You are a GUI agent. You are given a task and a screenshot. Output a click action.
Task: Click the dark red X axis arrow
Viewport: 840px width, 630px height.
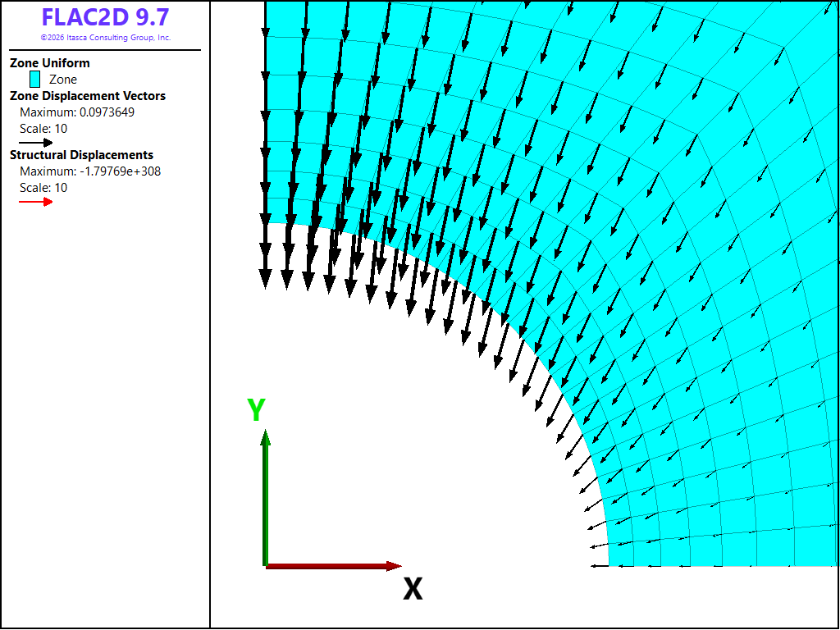pyautogui.click(x=333, y=566)
